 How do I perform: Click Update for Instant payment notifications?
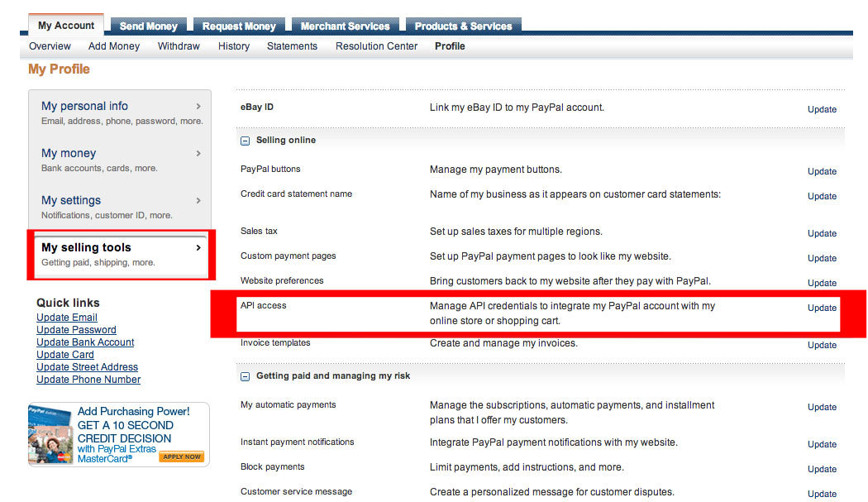click(x=822, y=444)
